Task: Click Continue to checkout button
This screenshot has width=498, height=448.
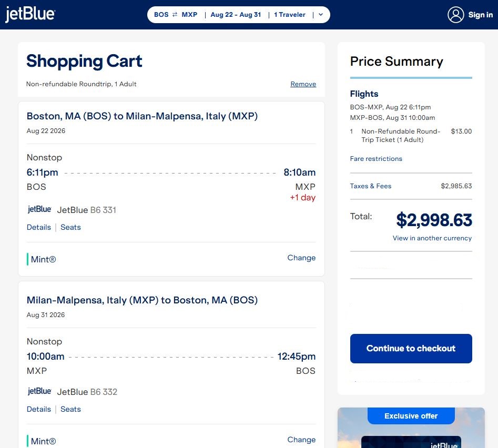Action: pos(411,348)
